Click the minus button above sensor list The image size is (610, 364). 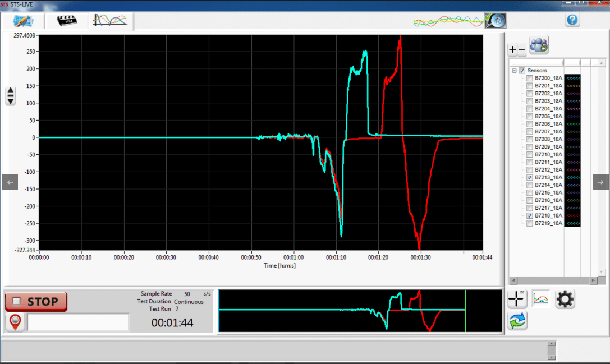coord(521,50)
